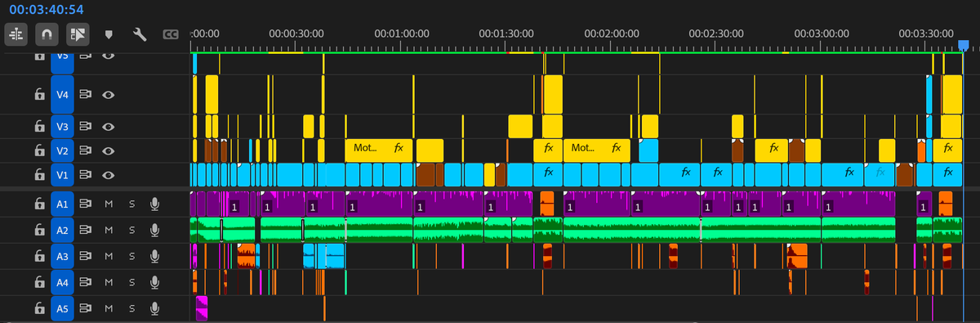Toggle the lock on track V4
Image resolution: width=980 pixels, height=323 pixels.
coord(38,95)
